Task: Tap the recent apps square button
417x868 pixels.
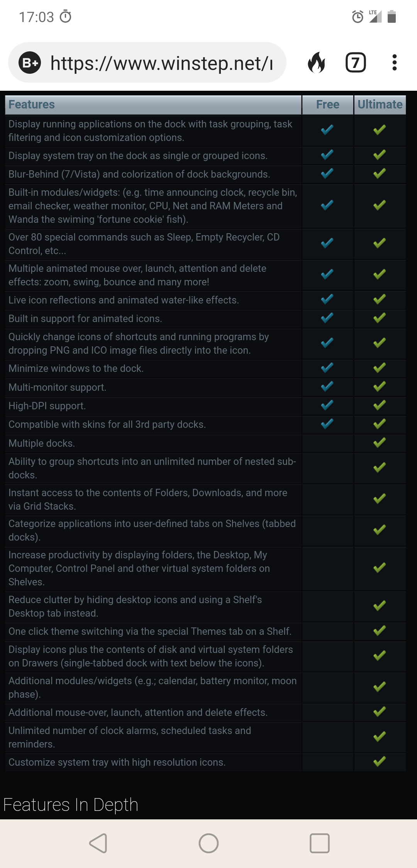Action: pyautogui.click(x=320, y=843)
